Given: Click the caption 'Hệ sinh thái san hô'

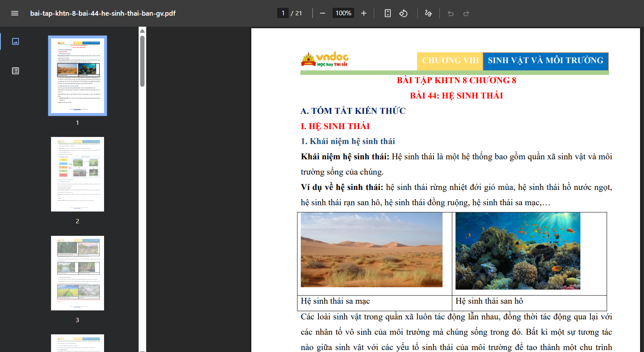Looking at the screenshot, I should [x=489, y=301].
